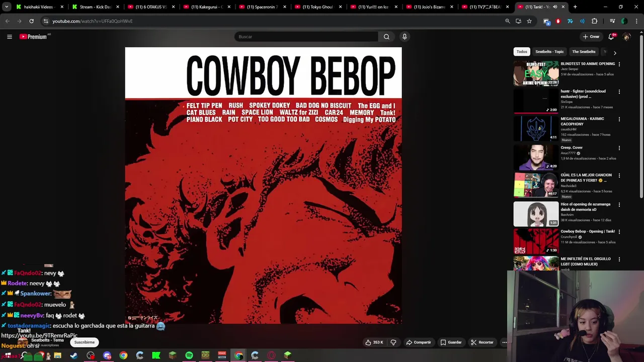The width and height of the screenshot is (644, 362).
Task: Dislike the video
Action: 393,342
